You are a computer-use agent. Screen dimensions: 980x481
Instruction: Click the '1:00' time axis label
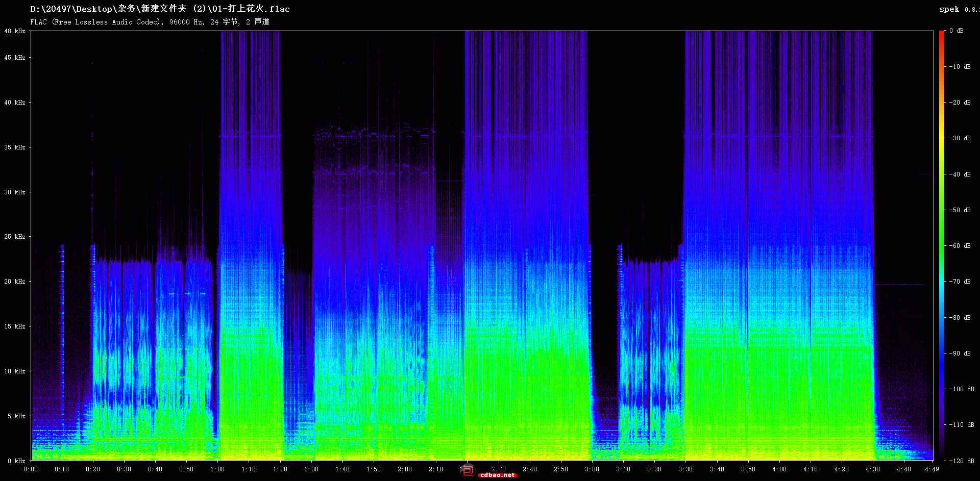(x=217, y=469)
